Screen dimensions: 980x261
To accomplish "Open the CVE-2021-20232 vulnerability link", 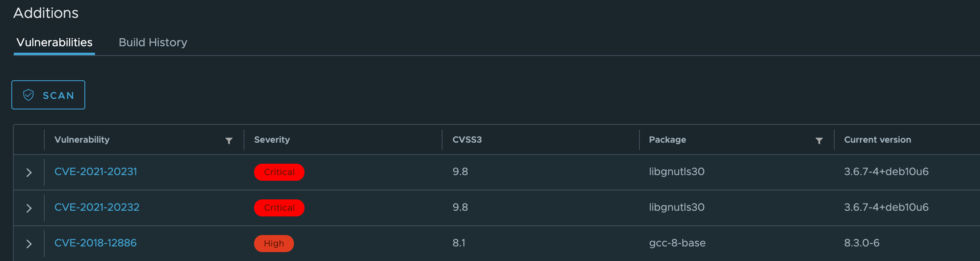I will pyautogui.click(x=97, y=207).
